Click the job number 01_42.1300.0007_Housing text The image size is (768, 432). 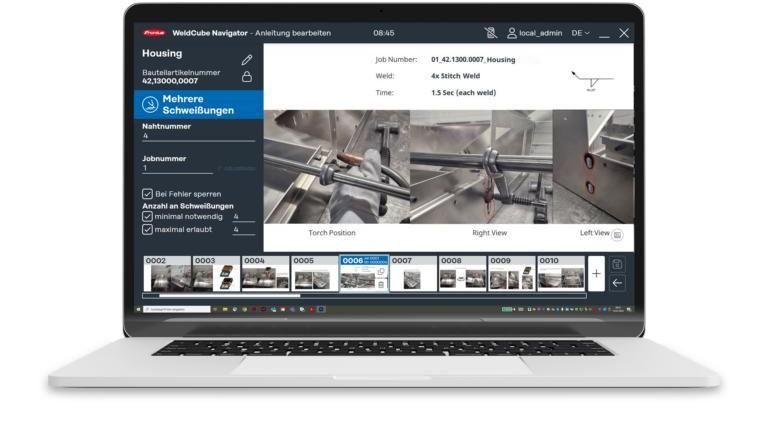pyautogui.click(x=473, y=59)
